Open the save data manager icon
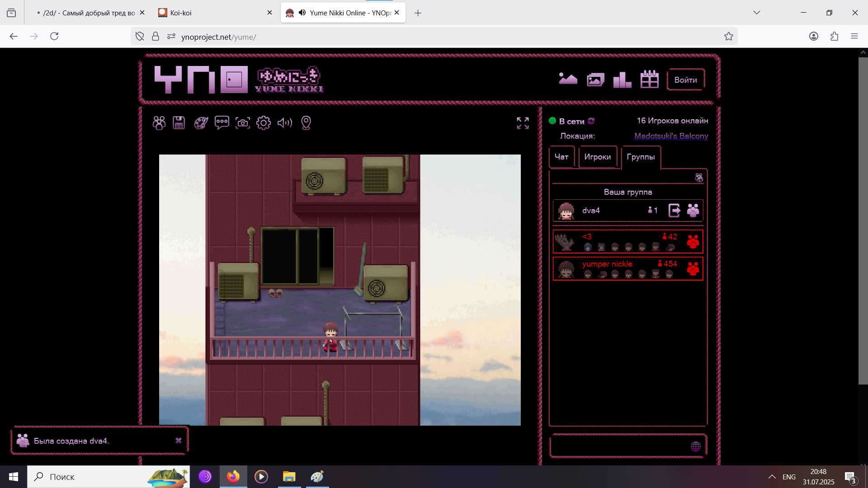Viewport: 868px width, 488px height. point(179,123)
